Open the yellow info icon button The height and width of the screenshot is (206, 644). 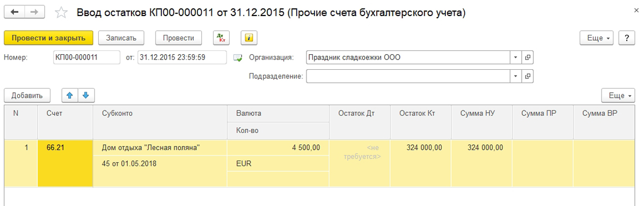point(249,38)
